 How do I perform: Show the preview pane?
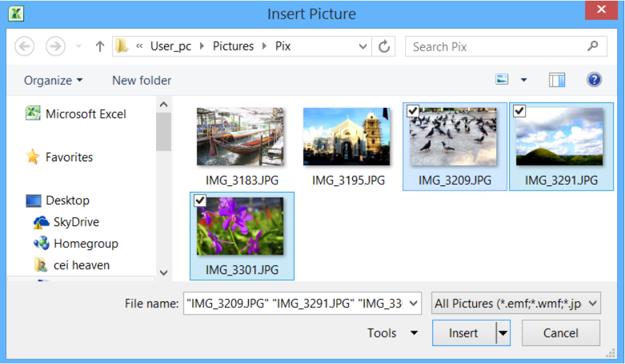[x=557, y=80]
